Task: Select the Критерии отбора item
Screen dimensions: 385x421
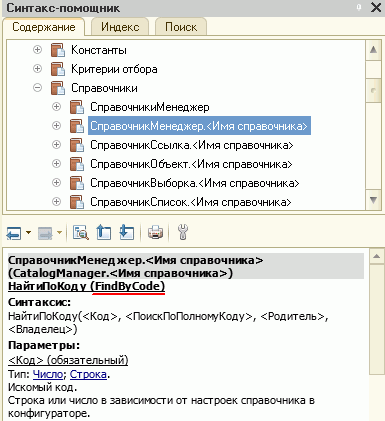Action: (114, 69)
